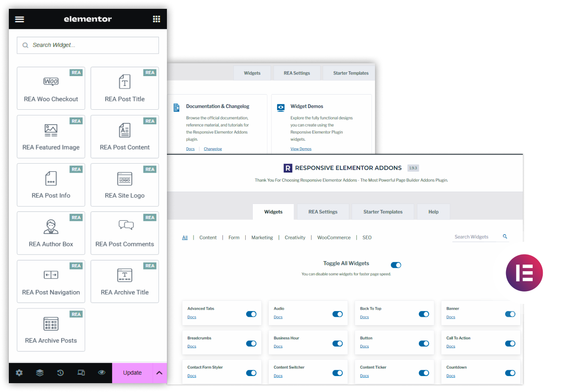The width and height of the screenshot is (576, 392).
Task: Open Starter Templates tab in back window
Action: 349,73
